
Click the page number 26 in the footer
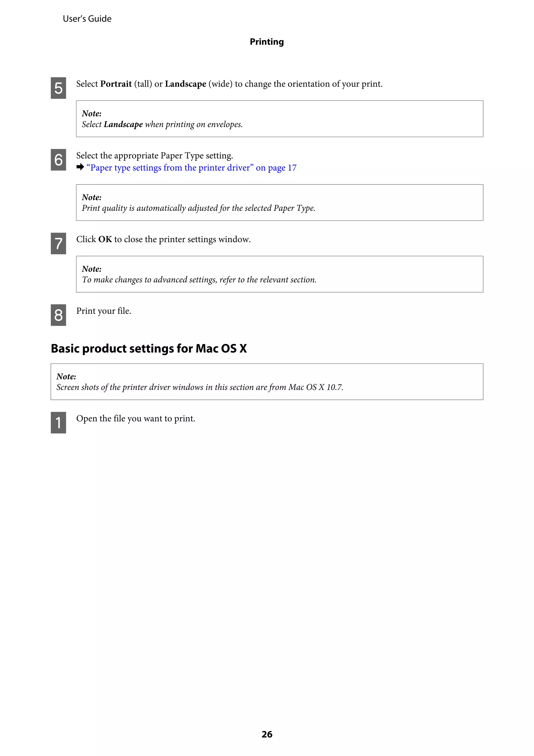click(267, 734)
